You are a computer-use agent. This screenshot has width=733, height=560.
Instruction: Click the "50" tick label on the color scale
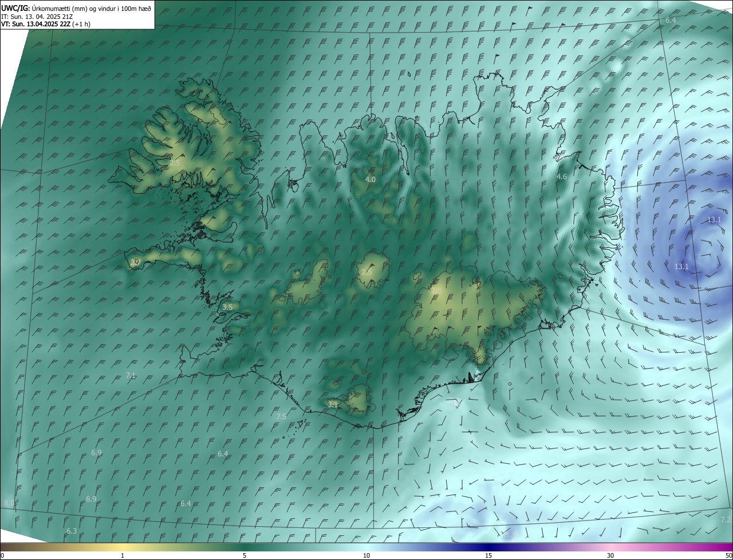click(x=728, y=555)
